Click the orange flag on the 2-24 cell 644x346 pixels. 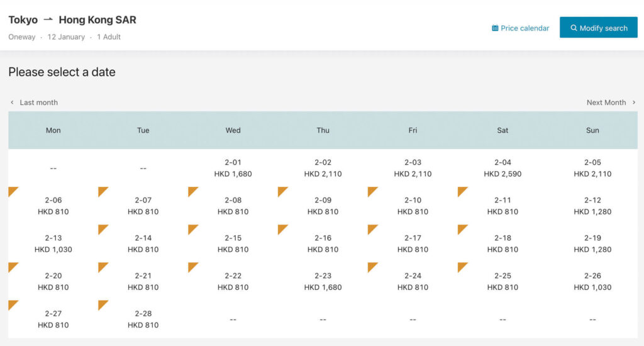(x=372, y=267)
